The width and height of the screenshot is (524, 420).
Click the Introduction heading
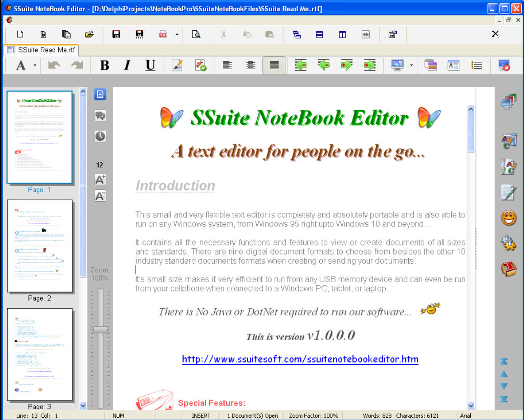click(175, 186)
